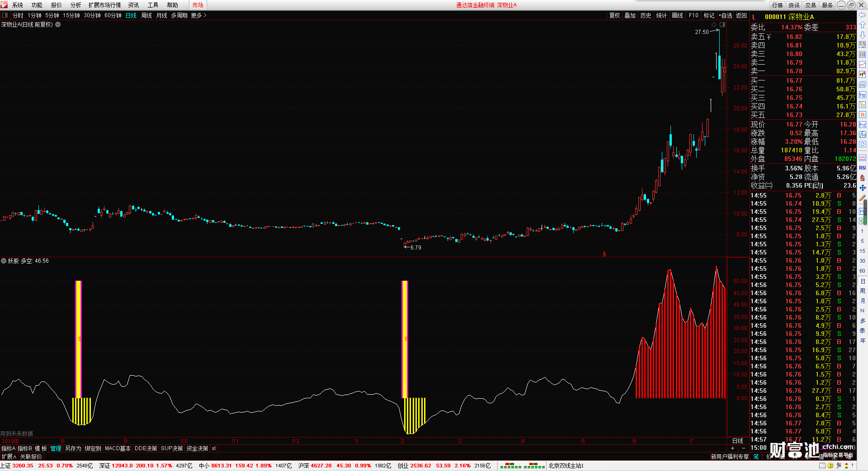The image size is (868, 471).
Task: Click the 行情 button at top right
Action: click(x=777, y=5)
